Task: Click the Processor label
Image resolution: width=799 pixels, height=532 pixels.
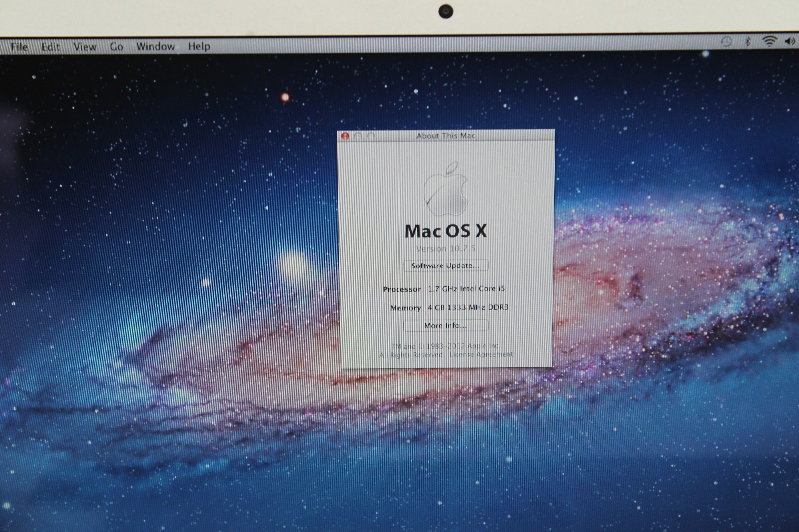Action: point(402,289)
